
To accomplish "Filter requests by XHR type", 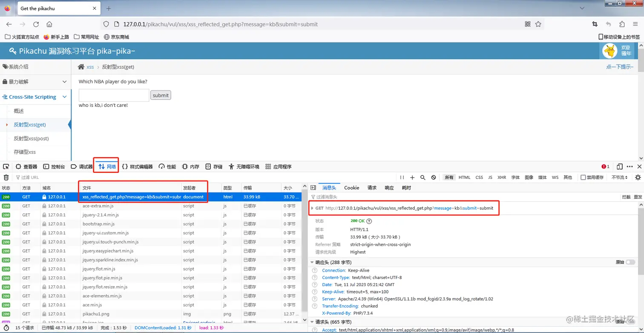I will (x=502, y=178).
